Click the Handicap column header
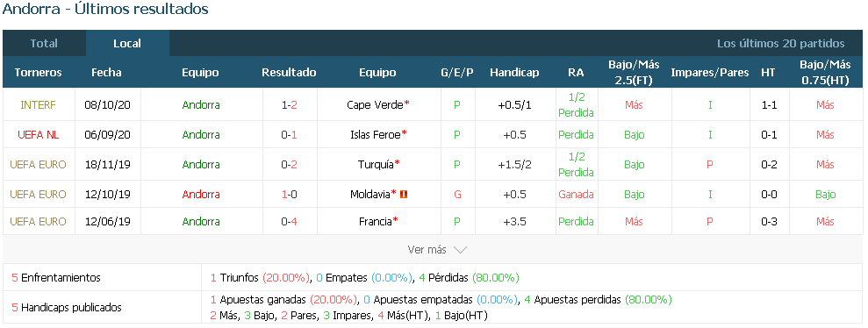The image size is (868, 328). click(514, 73)
